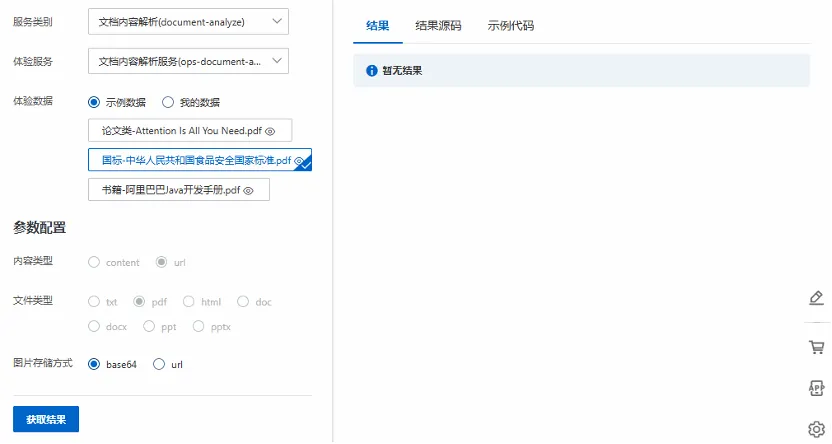Open the edit pencil icon on right sidebar

817,298
